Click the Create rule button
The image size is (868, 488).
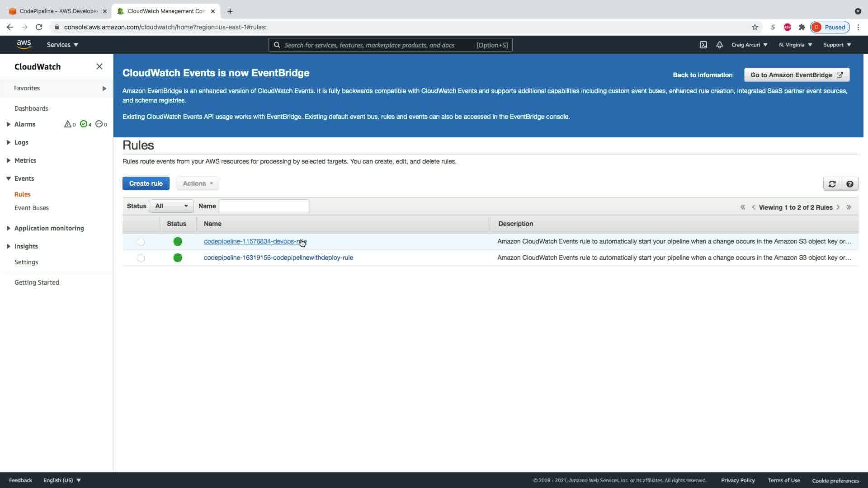point(146,183)
